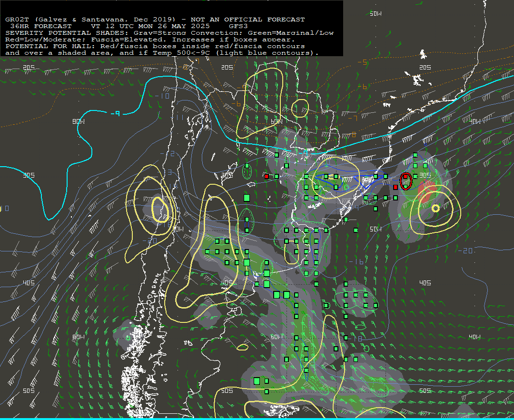Click the '-10' contour label near the cyan line
This screenshot has width=514, height=420.
162,96
